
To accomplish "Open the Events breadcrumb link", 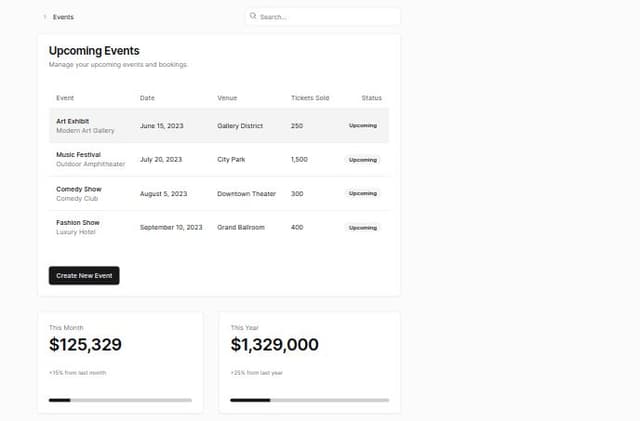I will point(63,17).
